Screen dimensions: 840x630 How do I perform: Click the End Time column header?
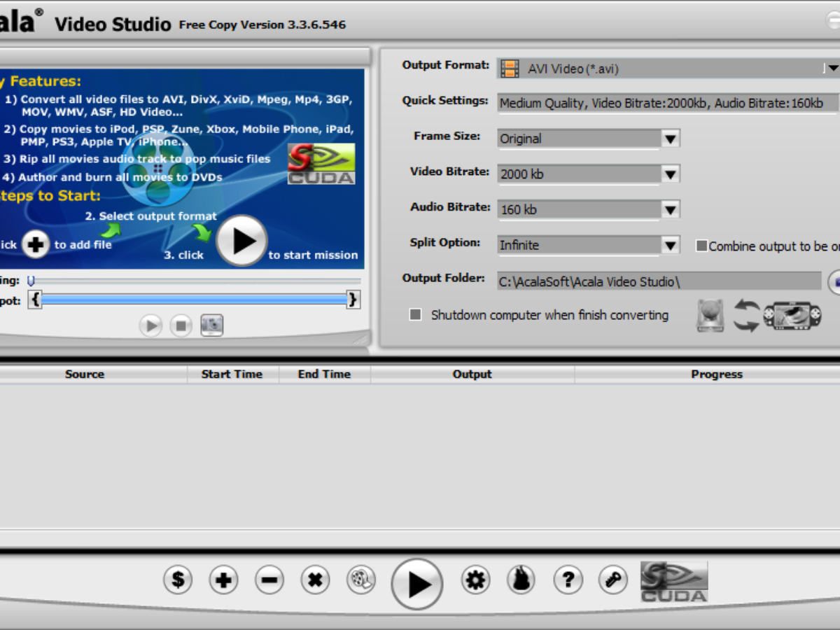pos(324,374)
